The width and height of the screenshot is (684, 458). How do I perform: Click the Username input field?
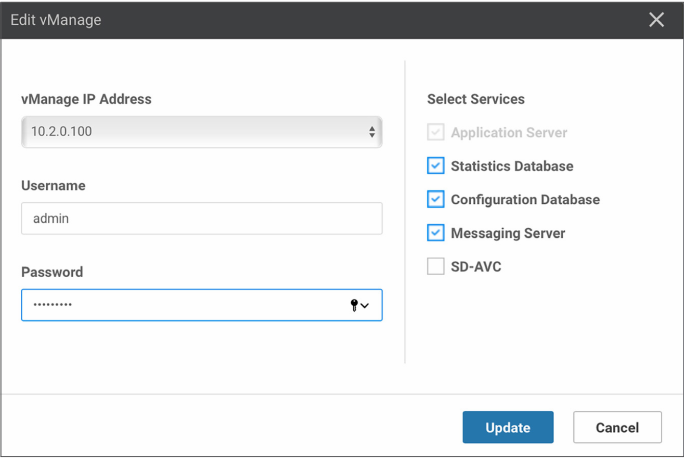(202, 218)
